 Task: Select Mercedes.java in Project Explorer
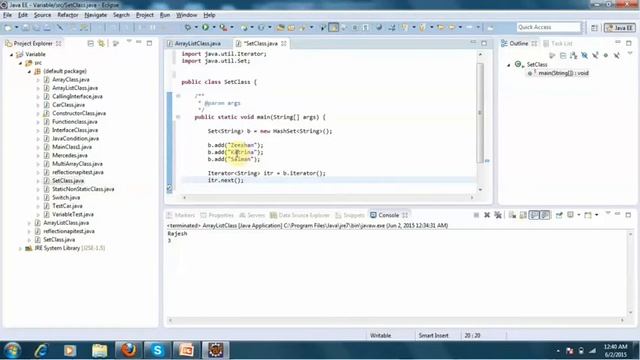click(x=69, y=156)
